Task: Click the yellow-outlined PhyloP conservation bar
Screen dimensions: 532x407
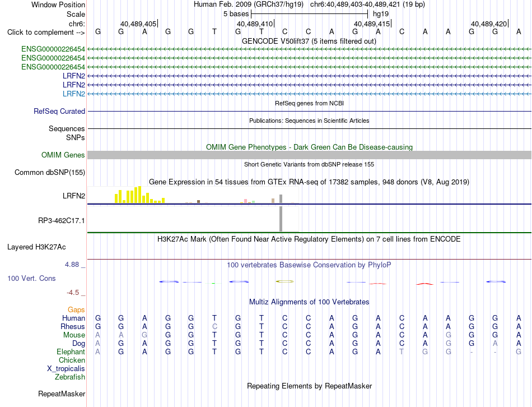Action: pos(284,281)
